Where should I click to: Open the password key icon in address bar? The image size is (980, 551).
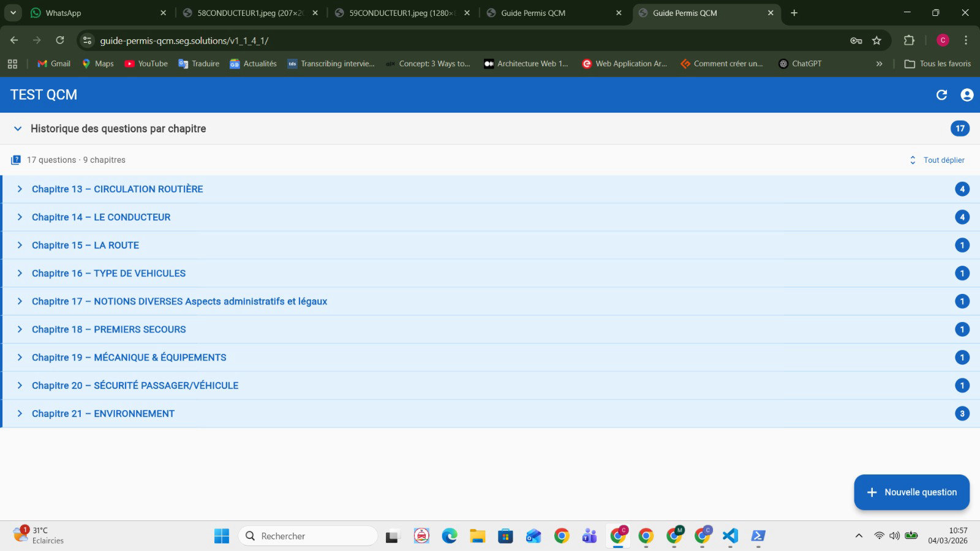pyautogui.click(x=856, y=40)
